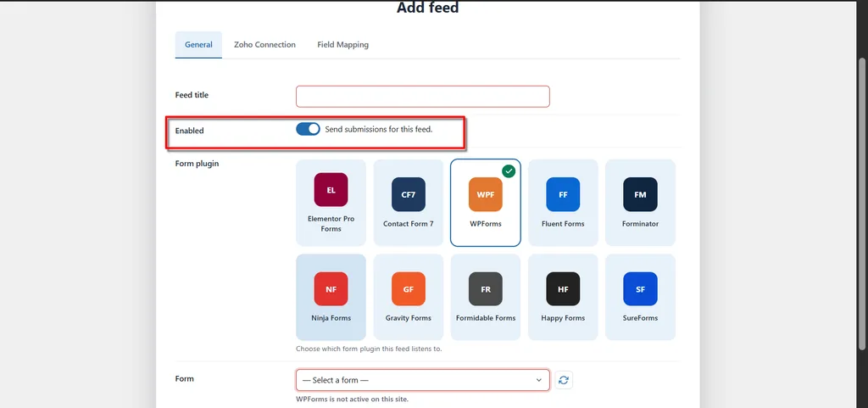Viewport: 868px width, 408px height.
Task: Select the Ninja Forms NF icon
Action: [x=331, y=289]
